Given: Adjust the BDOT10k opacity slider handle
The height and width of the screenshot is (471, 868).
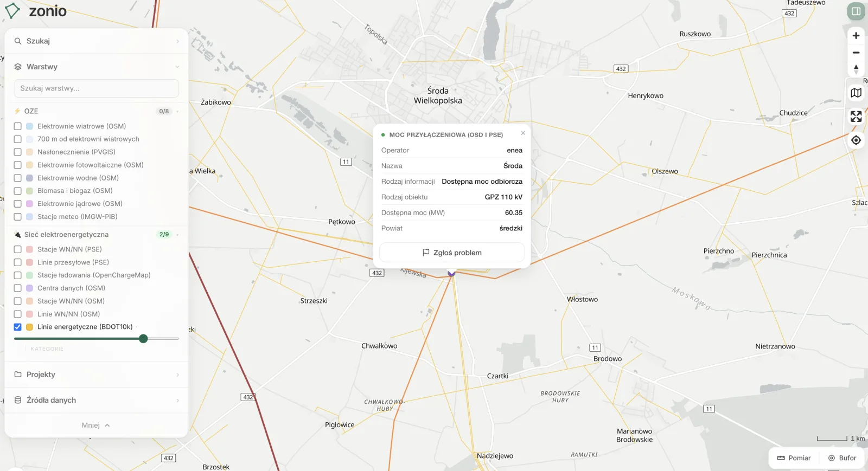Looking at the screenshot, I should pyautogui.click(x=143, y=339).
